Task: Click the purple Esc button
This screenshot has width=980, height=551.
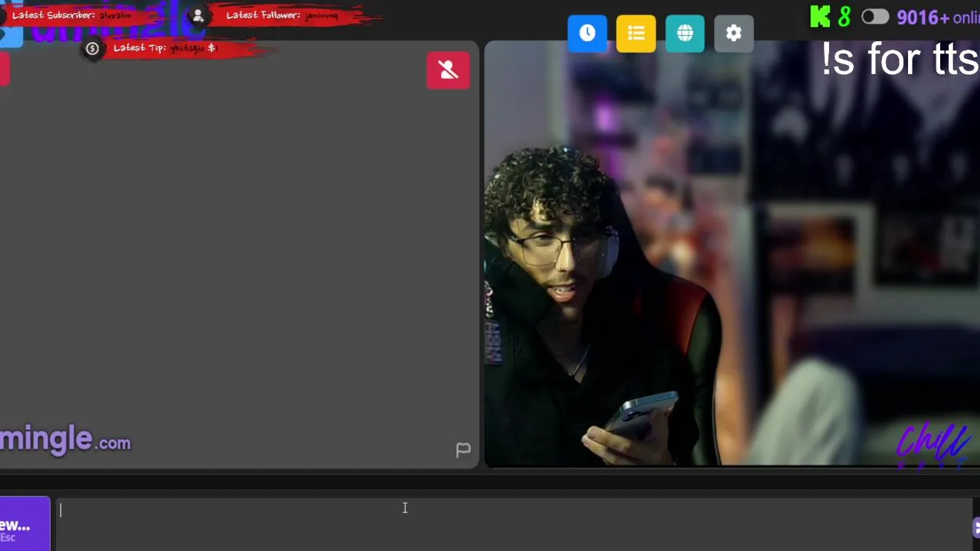Action: [x=24, y=524]
